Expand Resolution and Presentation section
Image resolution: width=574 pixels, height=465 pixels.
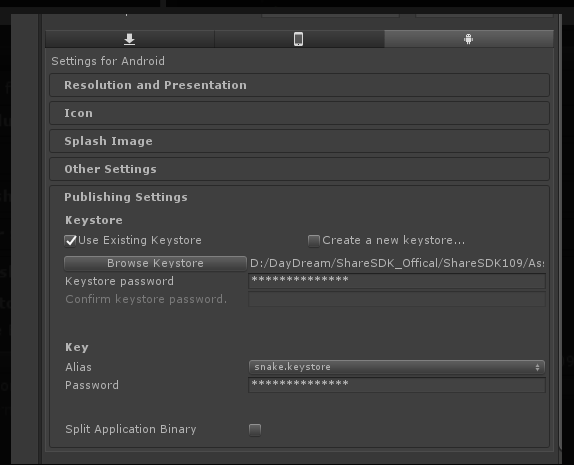299,85
